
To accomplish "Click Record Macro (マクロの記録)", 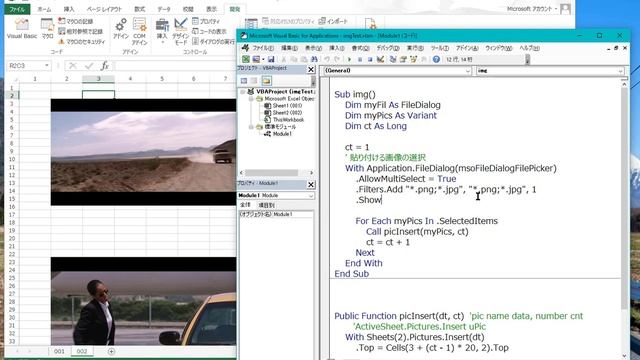I will pos(76,21).
